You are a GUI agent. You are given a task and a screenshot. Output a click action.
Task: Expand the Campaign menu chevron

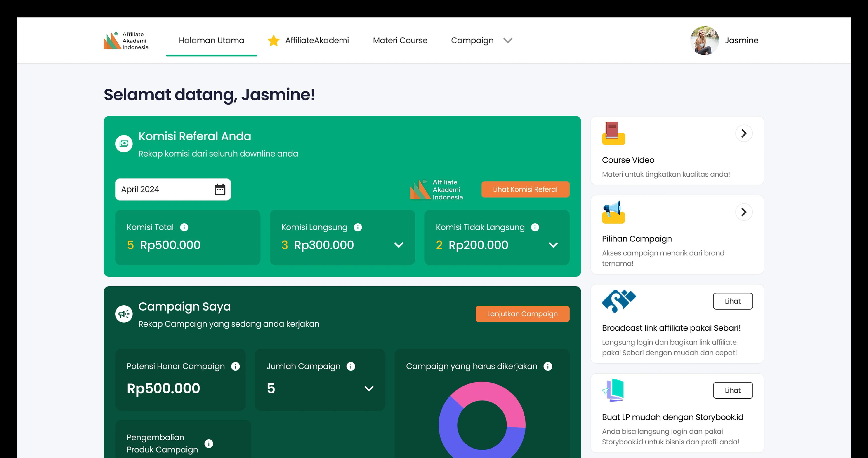click(508, 41)
